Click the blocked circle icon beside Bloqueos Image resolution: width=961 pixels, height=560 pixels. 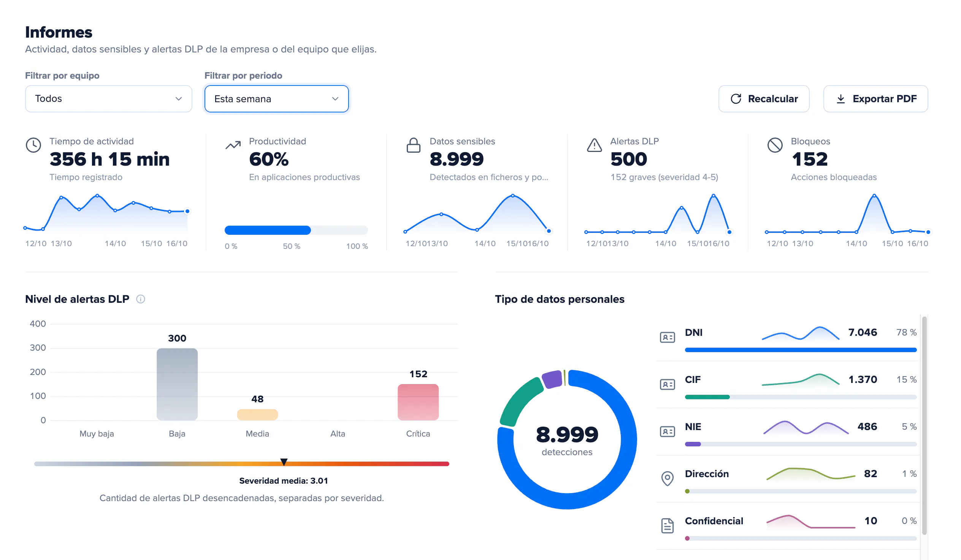point(775,145)
